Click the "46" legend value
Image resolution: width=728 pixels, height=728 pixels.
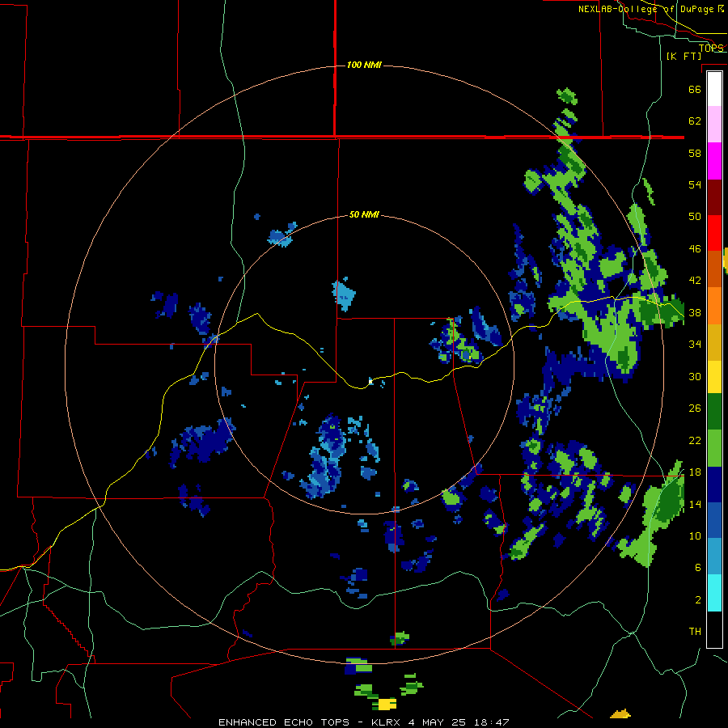695,248
